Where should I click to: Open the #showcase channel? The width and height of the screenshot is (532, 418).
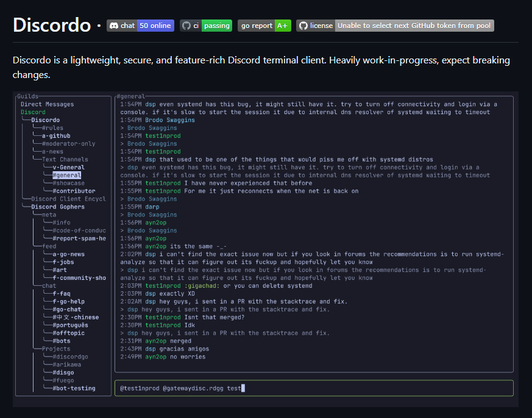click(68, 183)
